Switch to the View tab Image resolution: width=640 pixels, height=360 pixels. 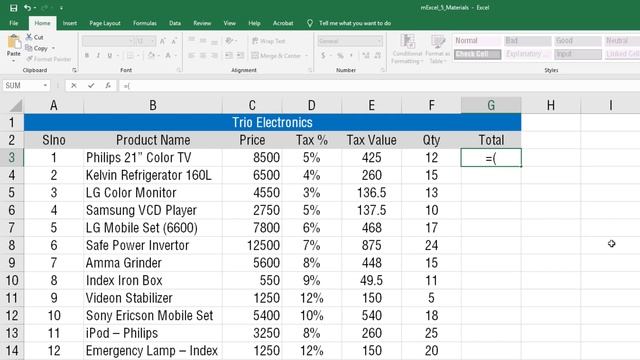pyautogui.click(x=229, y=23)
